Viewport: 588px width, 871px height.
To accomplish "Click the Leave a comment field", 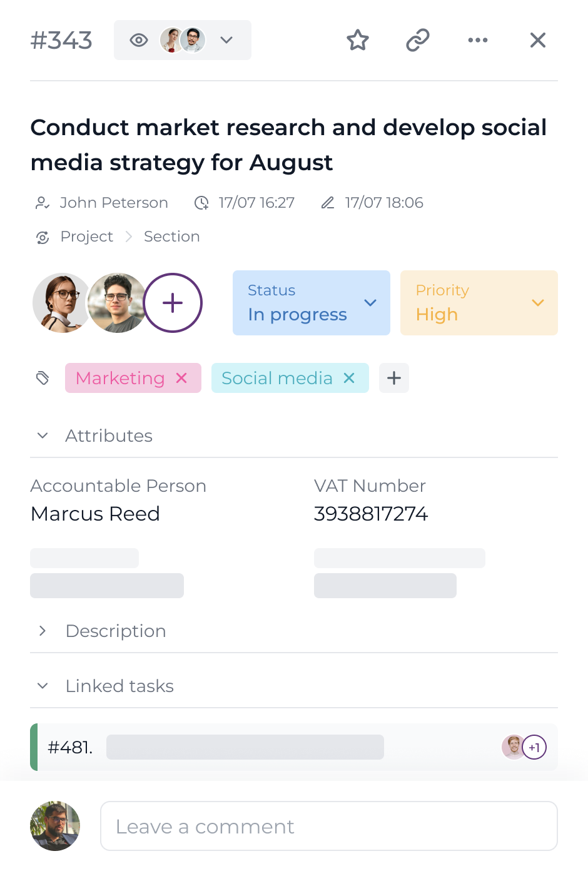I will [328, 826].
